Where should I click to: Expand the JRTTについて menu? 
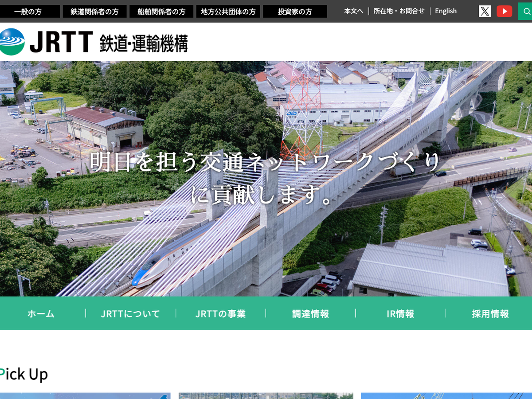tap(130, 313)
